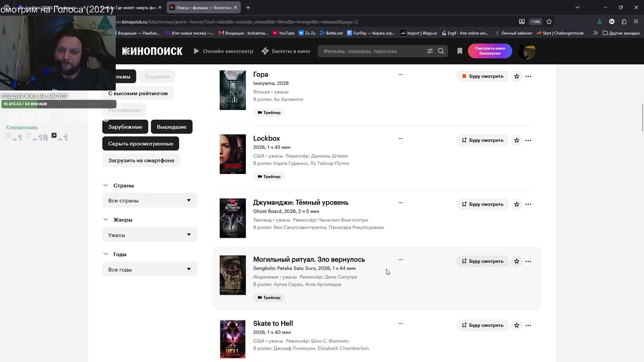Bookmark this page with the star icon
This screenshot has height=362, width=644.
click(549, 22)
